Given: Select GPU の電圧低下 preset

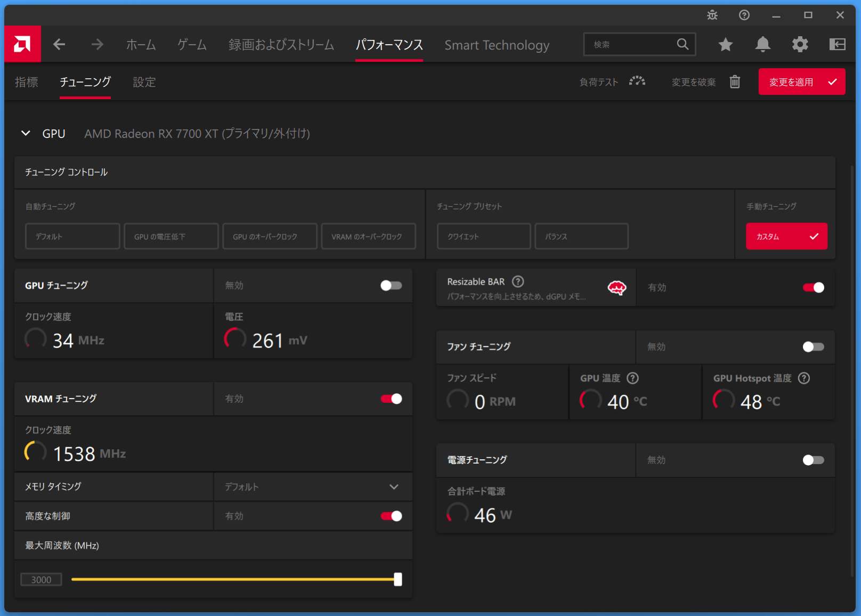Looking at the screenshot, I should (x=171, y=236).
